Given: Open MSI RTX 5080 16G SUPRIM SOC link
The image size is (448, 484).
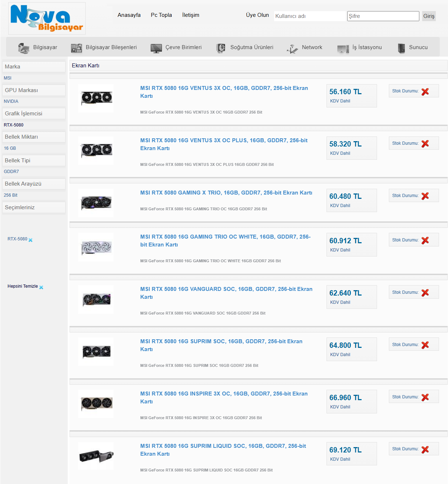Looking at the screenshot, I should point(221,345).
